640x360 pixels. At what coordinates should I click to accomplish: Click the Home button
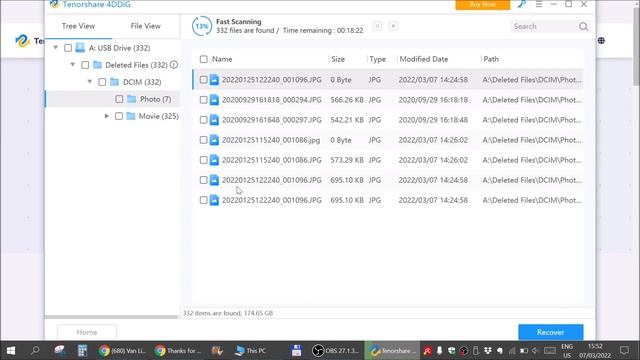pyautogui.click(x=87, y=332)
